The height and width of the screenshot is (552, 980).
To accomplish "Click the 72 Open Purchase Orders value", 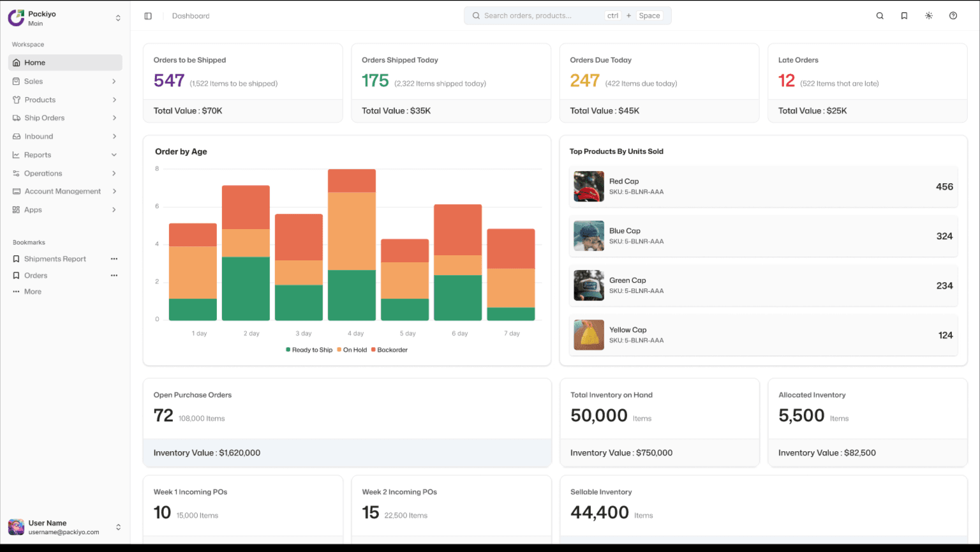I will pyautogui.click(x=163, y=415).
